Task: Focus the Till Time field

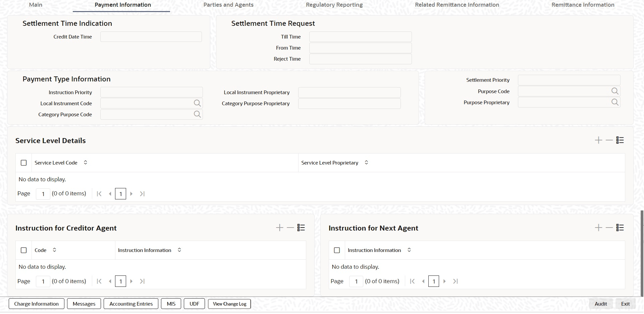Action: (361, 37)
